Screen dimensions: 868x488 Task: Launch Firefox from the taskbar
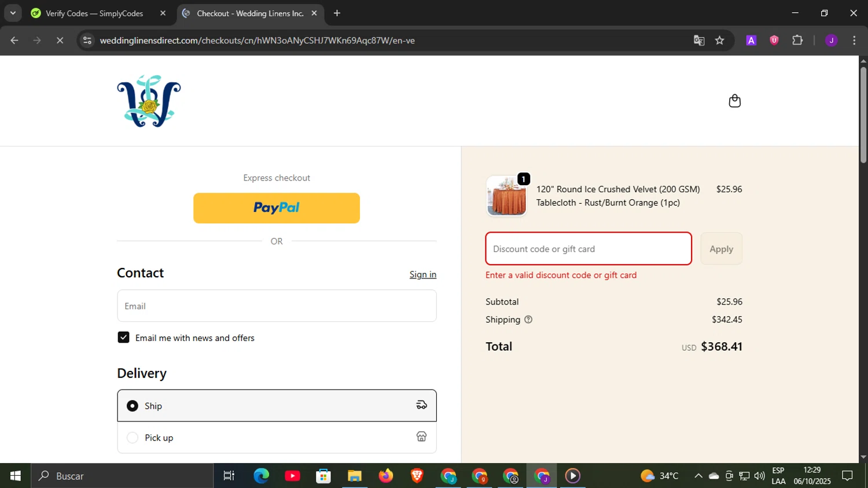(385, 476)
